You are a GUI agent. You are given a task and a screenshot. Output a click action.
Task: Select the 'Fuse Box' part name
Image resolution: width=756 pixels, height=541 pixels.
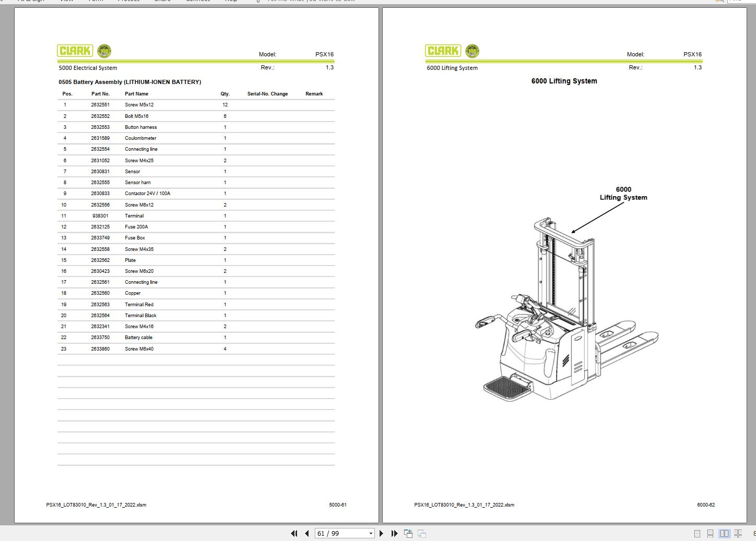135,238
